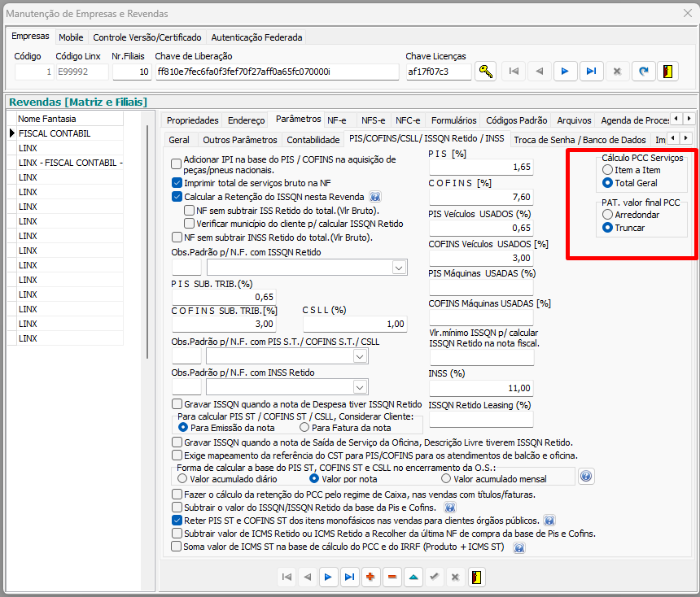The image size is (700, 597).
Task: Click cancel X in bottom navigator
Action: (x=455, y=577)
